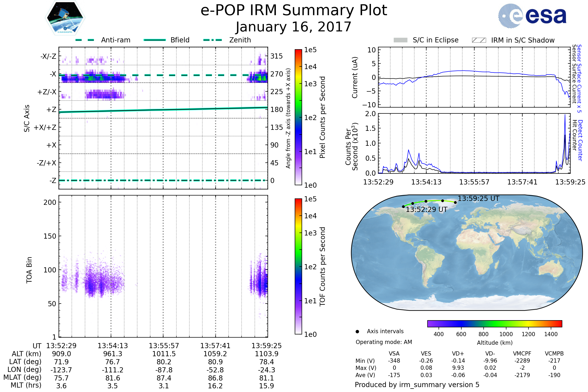This screenshot has height=392, width=588.
Task: Click the gray S/C in Eclipse swatch
Action: tap(400, 40)
